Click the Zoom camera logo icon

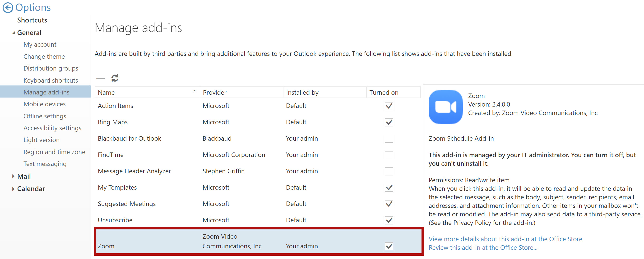[x=445, y=107]
